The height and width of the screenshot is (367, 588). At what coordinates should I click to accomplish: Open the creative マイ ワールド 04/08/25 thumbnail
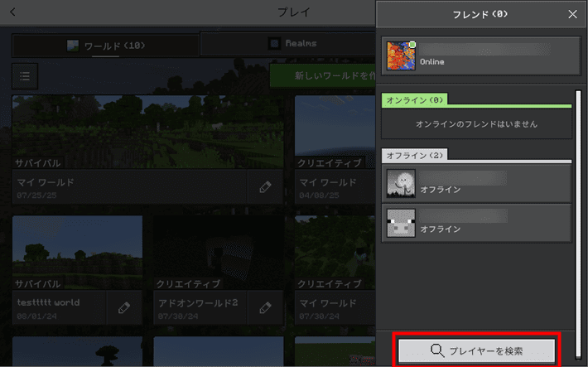335,132
